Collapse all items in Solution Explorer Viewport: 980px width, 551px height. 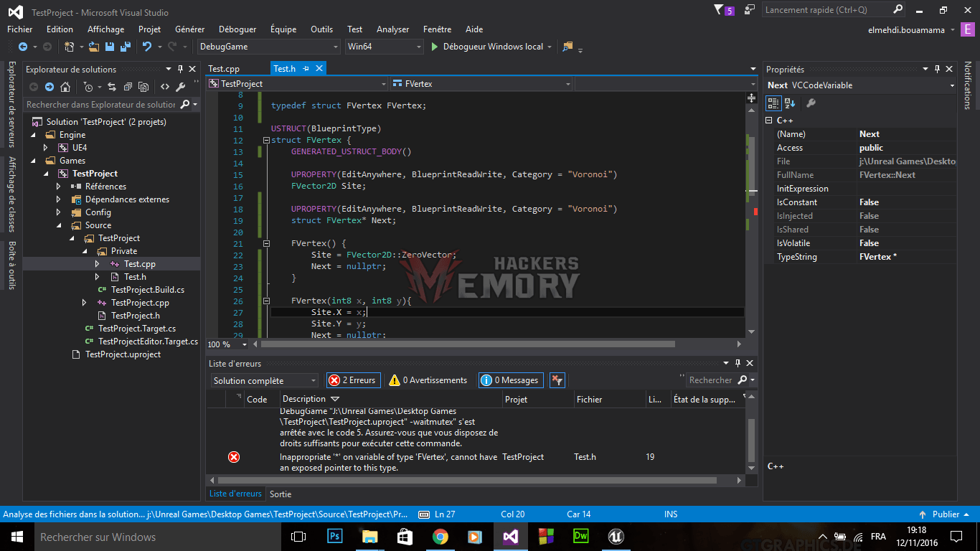click(x=128, y=87)
